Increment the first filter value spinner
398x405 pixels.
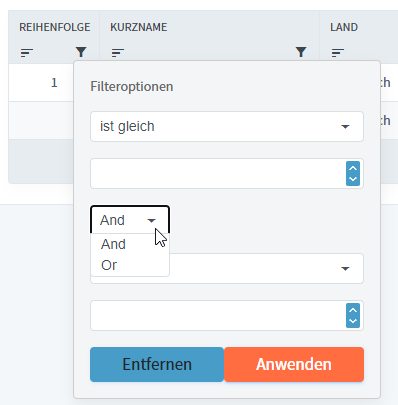353,168
